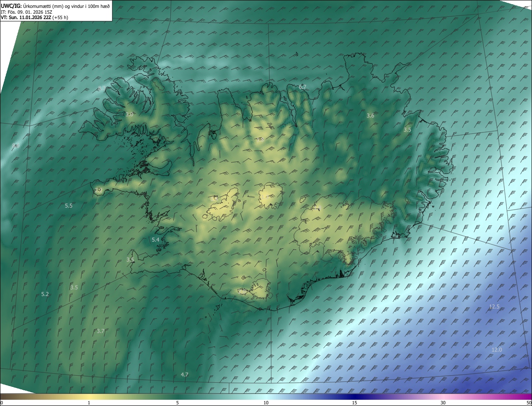Click the 5 tick on the color scale

(x=177, y=403)
